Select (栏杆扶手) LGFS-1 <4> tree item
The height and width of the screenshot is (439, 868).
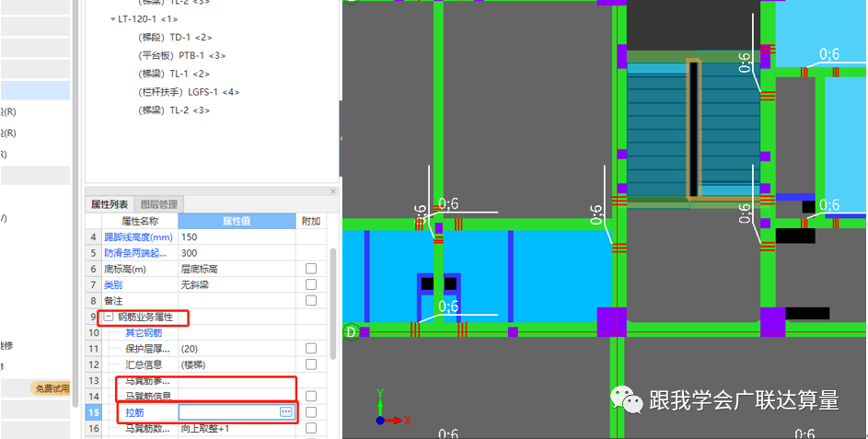pyautogui.click(x=189, y=92)
